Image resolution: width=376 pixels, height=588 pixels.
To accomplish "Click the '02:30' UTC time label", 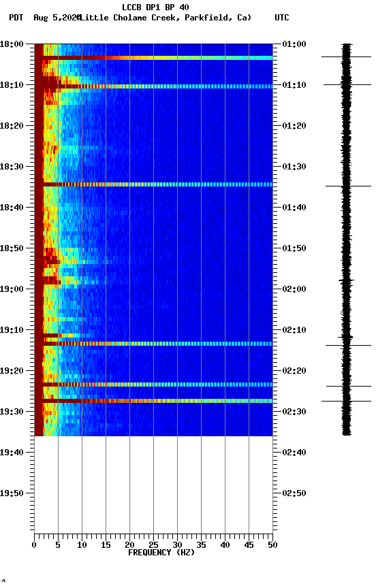I will [294, 412].
